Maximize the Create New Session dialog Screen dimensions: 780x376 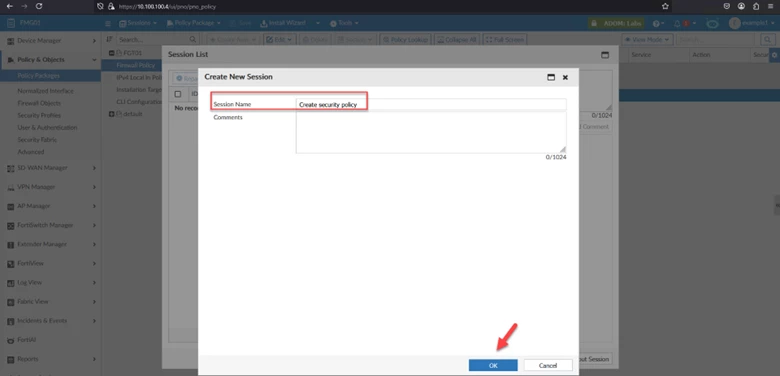tap(551, 77)
